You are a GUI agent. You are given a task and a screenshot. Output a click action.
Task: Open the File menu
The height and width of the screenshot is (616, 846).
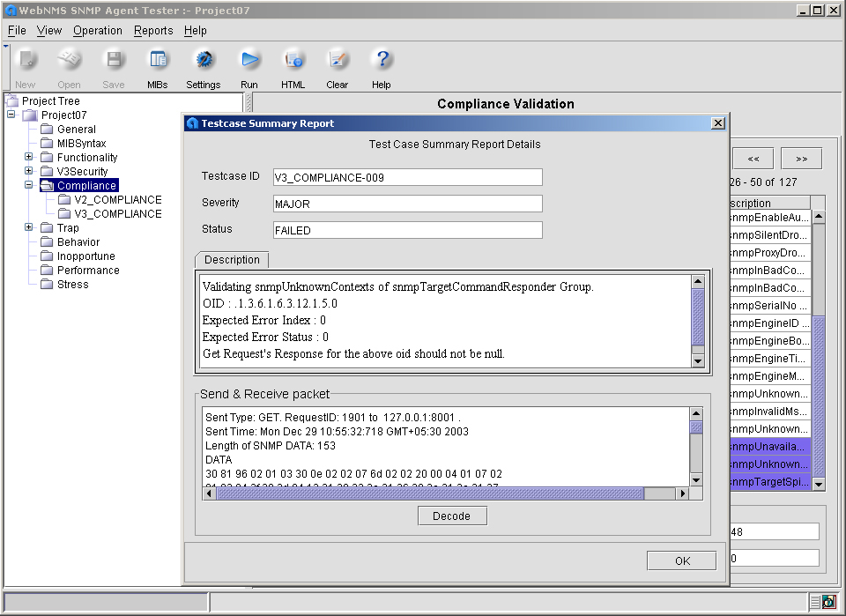point(17,31)
